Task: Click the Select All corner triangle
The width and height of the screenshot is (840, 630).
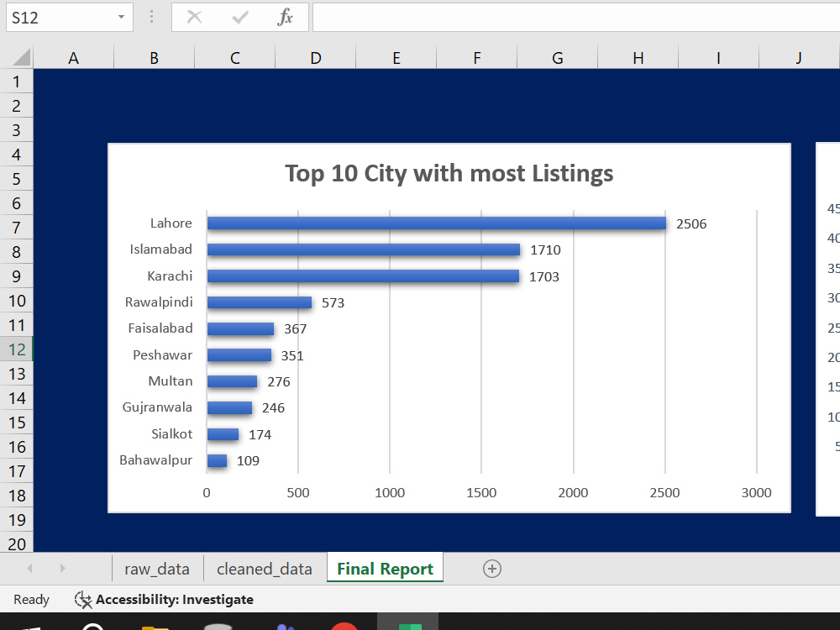Action: [22, 57]
